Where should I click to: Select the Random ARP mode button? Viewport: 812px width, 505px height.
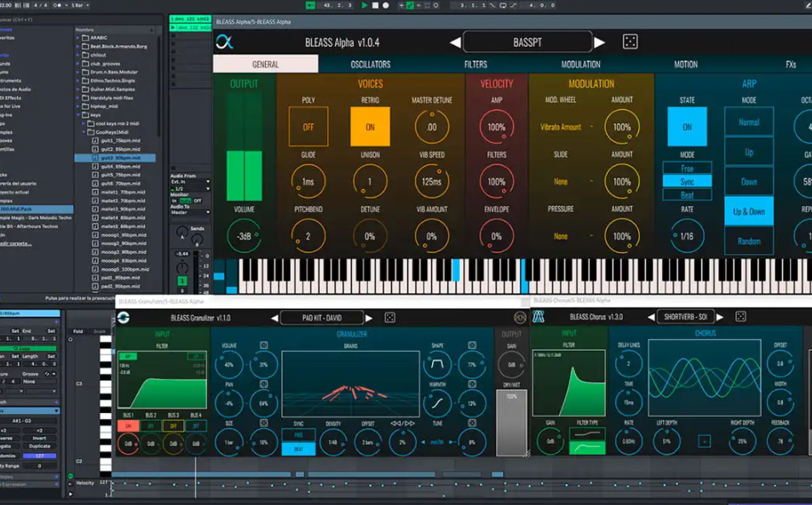pyautogui.click(x=749, y=241)
